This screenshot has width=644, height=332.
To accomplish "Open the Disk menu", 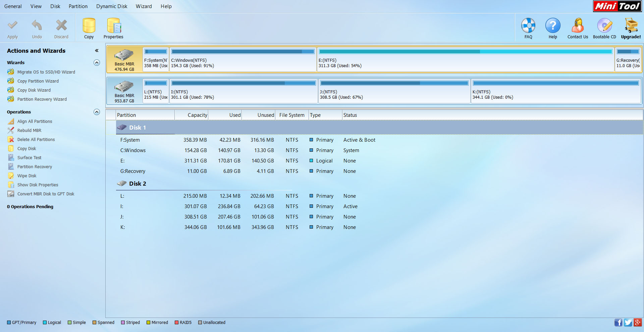I will pos(55,6).
